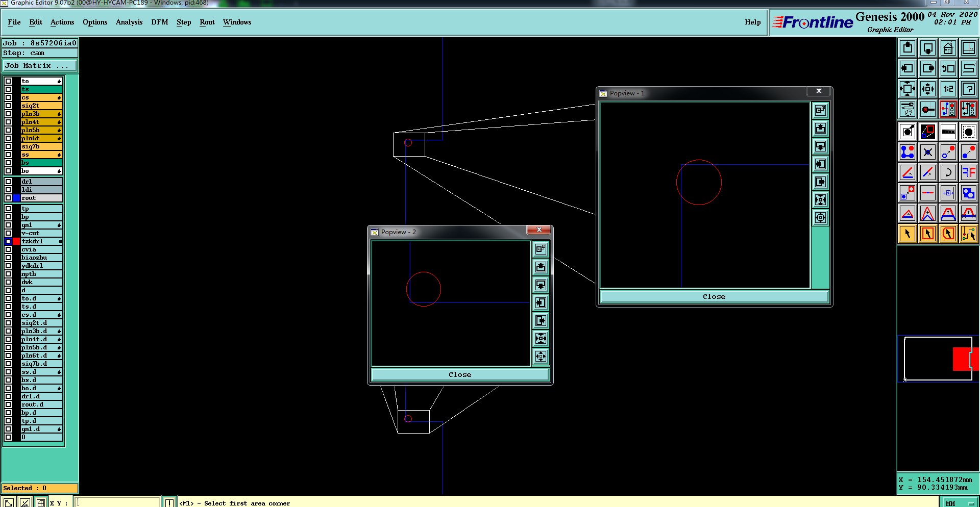This screenshot has width=980, height=507.
Task: Toggle the checkbox for layer 'to'
Action: [8, 81]
